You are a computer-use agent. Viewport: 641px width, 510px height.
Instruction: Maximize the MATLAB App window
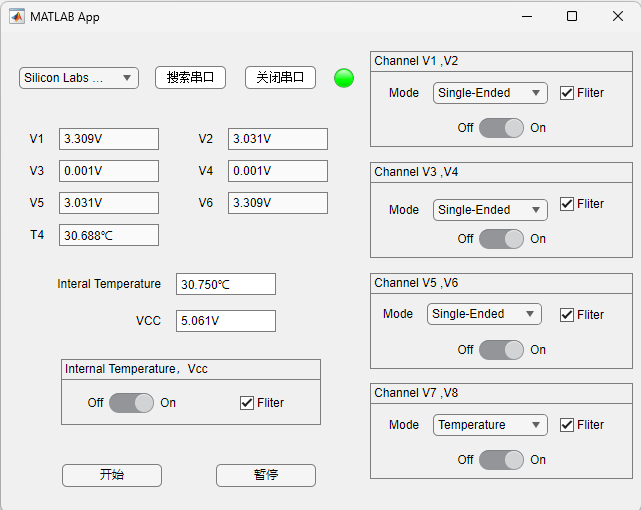(572, 16)
